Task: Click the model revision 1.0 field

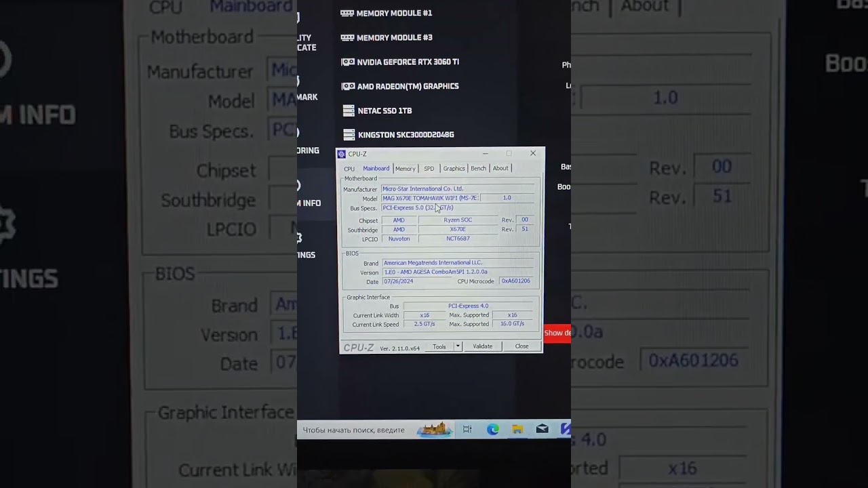Action: [x=507, y=198]
